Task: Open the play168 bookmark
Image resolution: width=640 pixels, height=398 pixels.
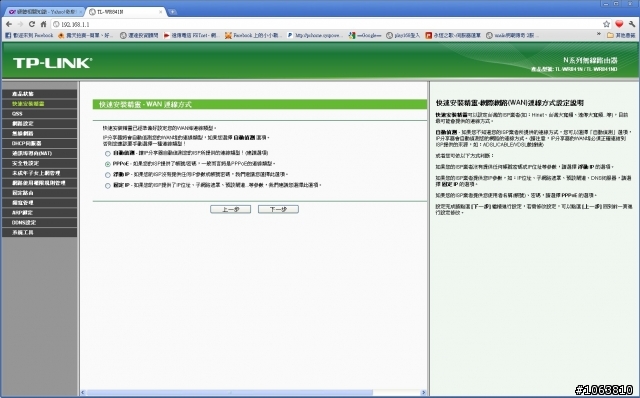Action: [403, 36]
